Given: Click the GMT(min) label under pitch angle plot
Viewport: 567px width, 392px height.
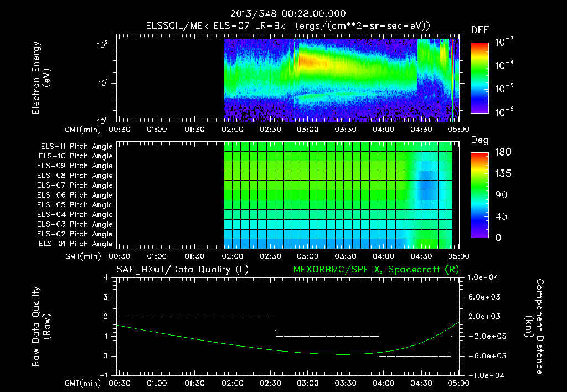Looking at the screenshot, I should 83,256.
